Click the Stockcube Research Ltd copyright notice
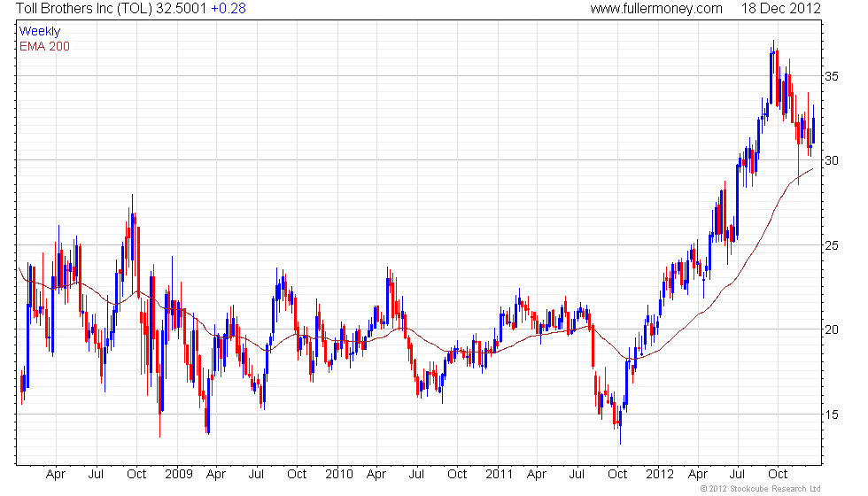868x496 pixels. [x=760, y=489]
